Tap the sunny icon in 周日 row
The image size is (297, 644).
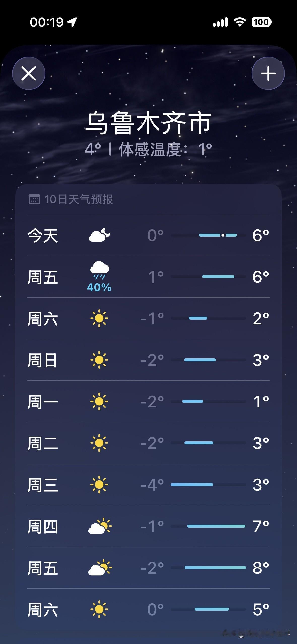pos(99,360)
